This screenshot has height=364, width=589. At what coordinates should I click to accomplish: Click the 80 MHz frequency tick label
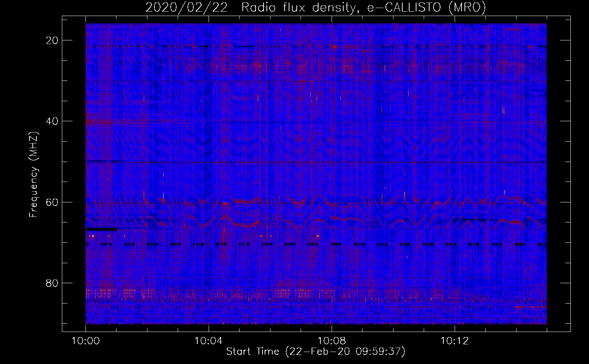click(52, 283)
